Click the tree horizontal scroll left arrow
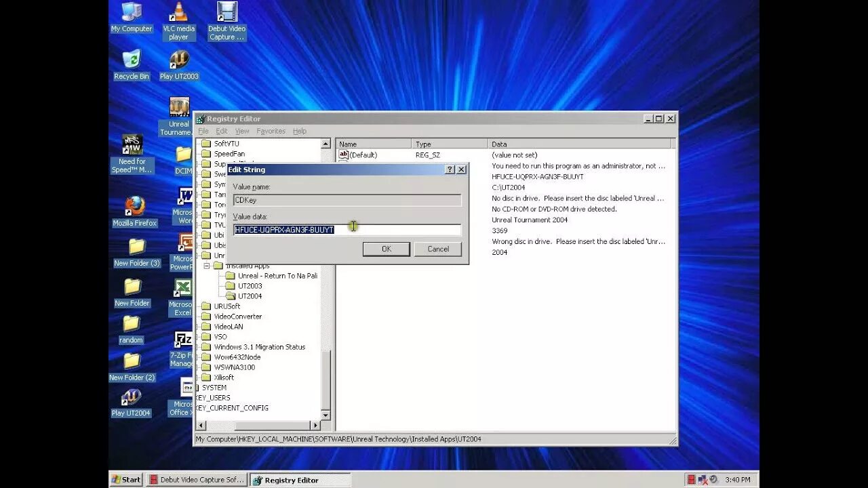This screenshot has width=868, height=488. [x=200, y=425]
